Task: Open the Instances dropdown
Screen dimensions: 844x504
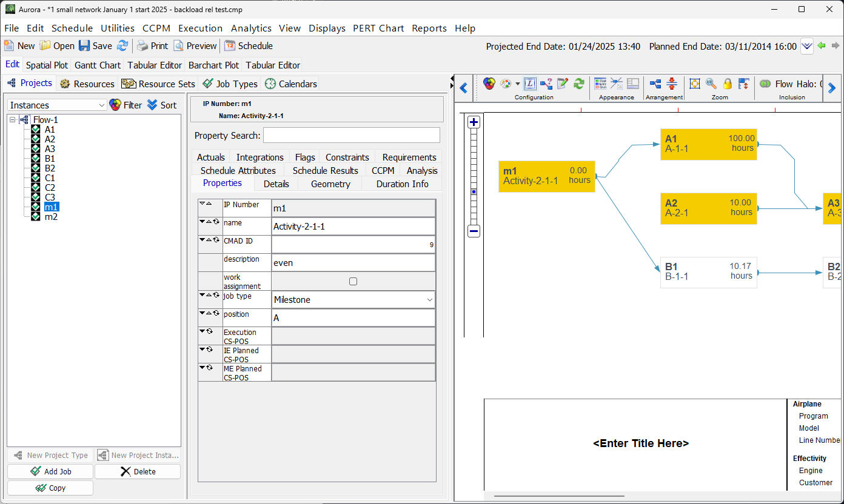Action: pyautogui.click(x=58, y=105)
